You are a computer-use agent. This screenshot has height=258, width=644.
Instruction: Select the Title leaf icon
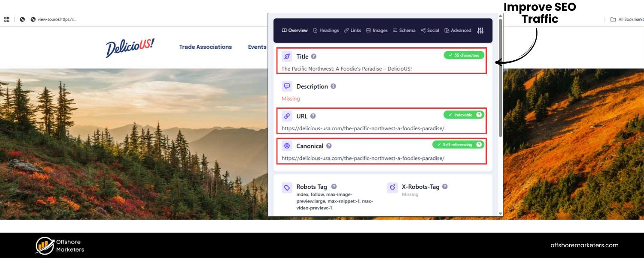(x=287, y=56)
